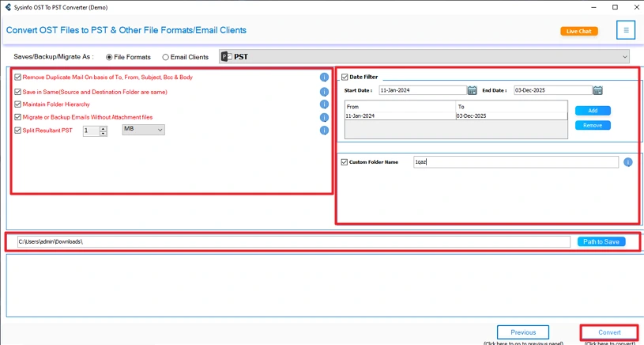Select the 11-Jan-2024 From table cell
644x345 pixels.
401,116
